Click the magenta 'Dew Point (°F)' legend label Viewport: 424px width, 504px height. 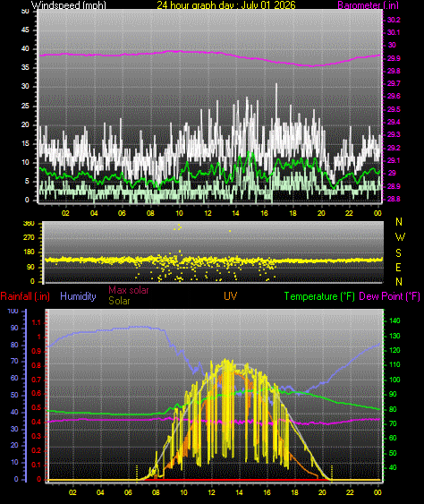(x=389, y=296)
